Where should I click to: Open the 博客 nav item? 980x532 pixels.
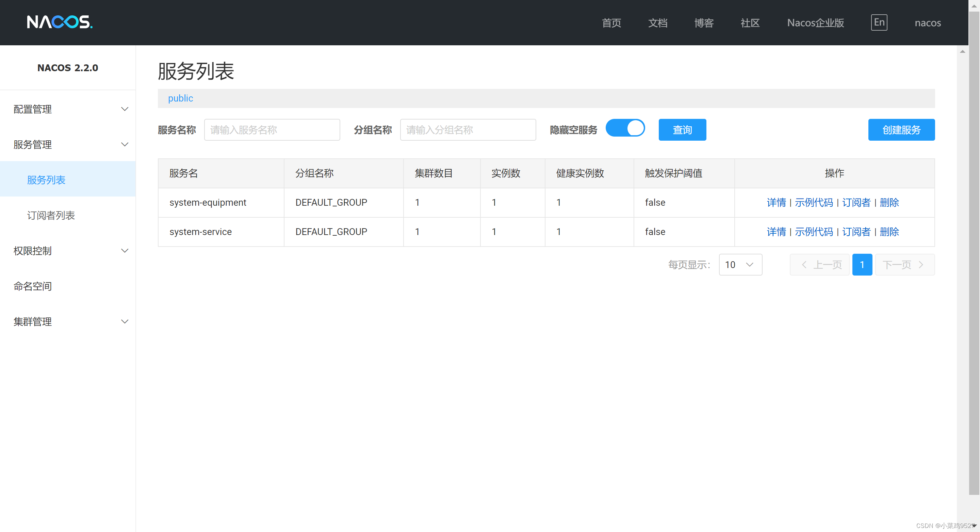click(704, 23)
